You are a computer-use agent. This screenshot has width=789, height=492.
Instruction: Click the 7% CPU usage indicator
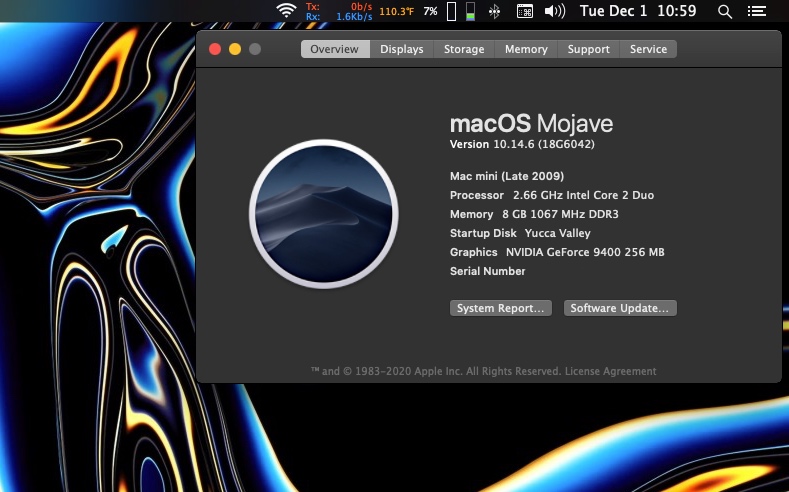coord(430,11)
